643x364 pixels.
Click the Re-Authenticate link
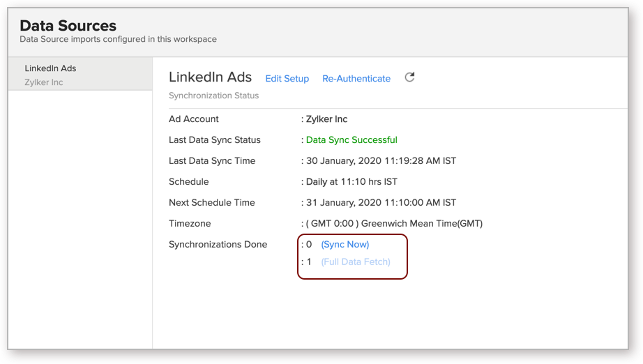click(356, 78)
